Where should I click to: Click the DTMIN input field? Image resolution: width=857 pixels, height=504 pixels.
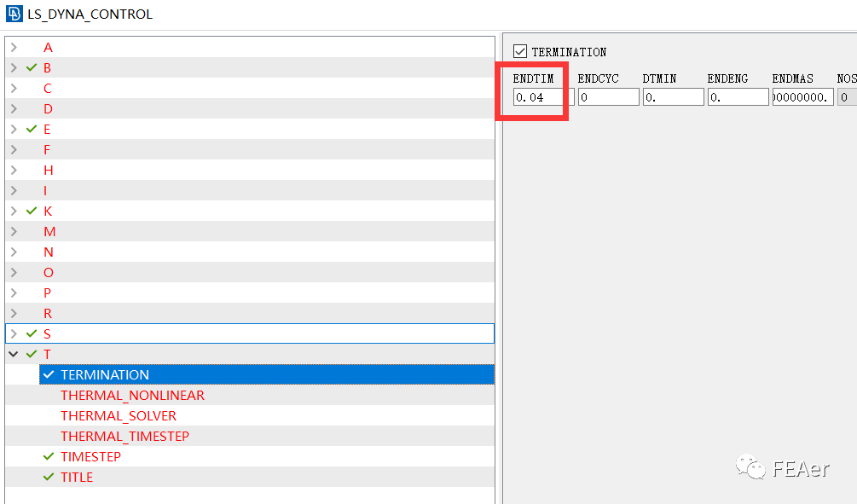tap(673, 97)
